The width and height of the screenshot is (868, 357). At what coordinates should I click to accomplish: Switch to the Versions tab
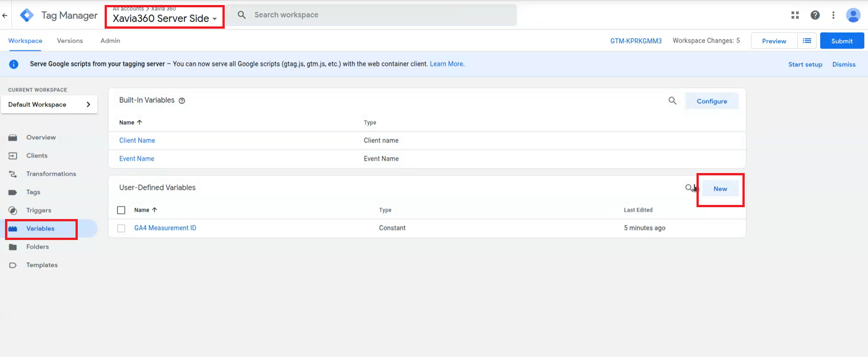pyautogui.click(x=70, y=41)
